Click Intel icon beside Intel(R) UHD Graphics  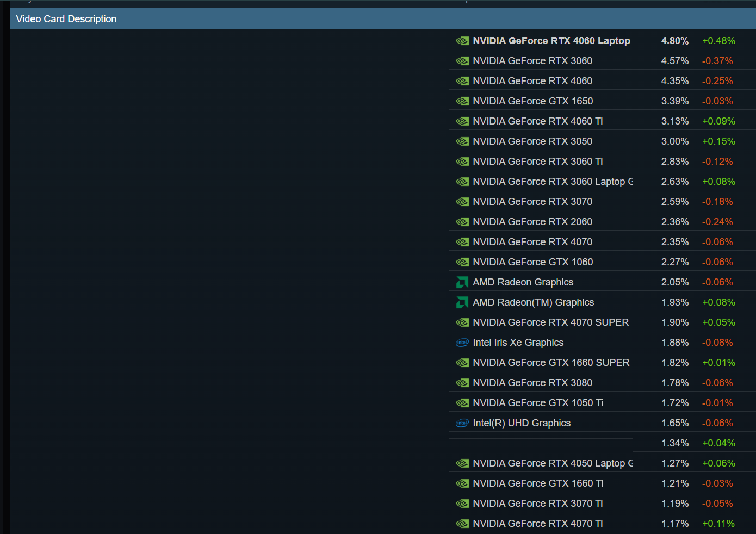(x=462, y=423)
